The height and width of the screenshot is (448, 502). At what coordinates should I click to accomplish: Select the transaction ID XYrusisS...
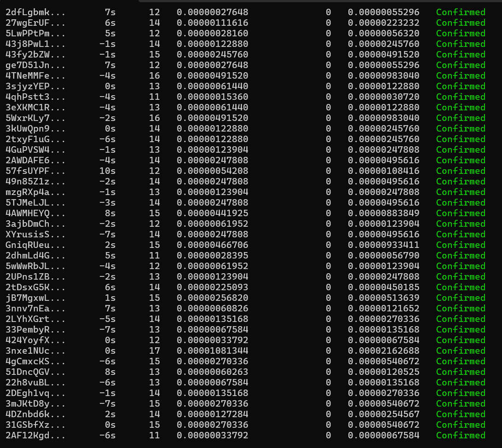[x=35, y=234]
